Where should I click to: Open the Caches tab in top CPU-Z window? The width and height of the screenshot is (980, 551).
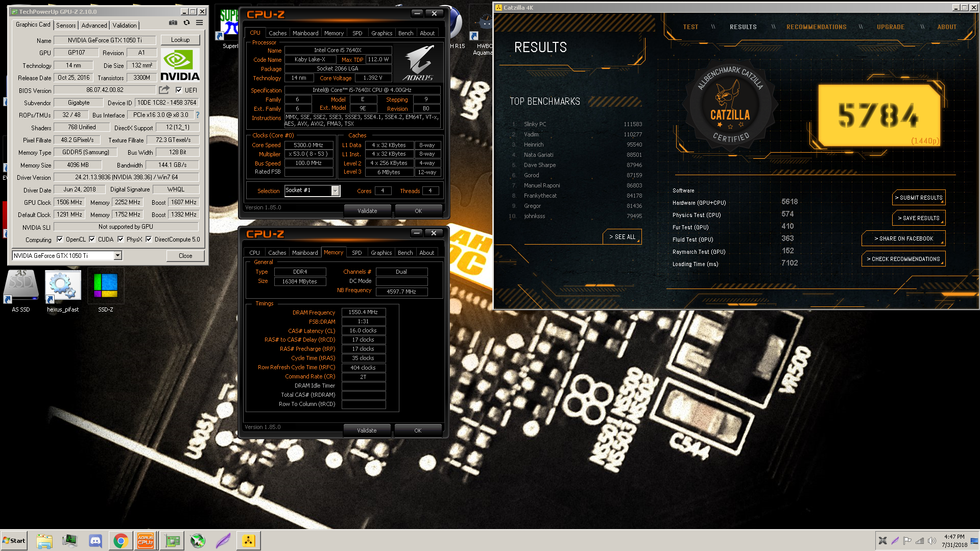click(277, 33)
